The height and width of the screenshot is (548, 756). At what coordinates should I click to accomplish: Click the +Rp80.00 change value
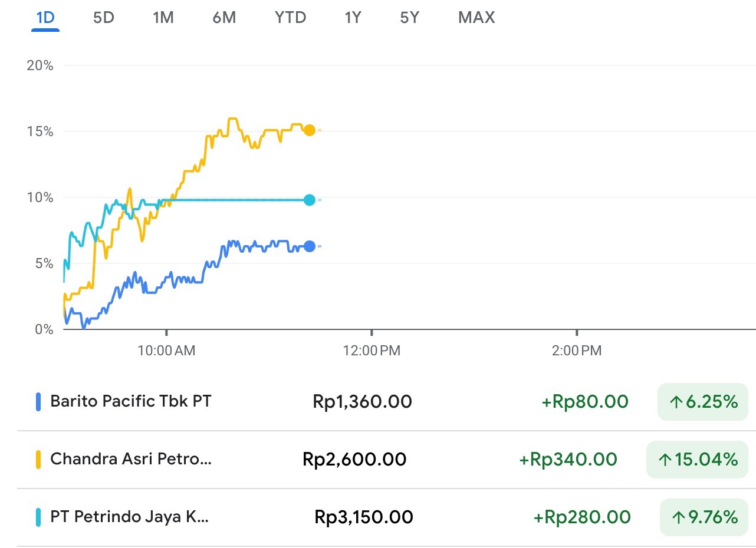point(585,402)
